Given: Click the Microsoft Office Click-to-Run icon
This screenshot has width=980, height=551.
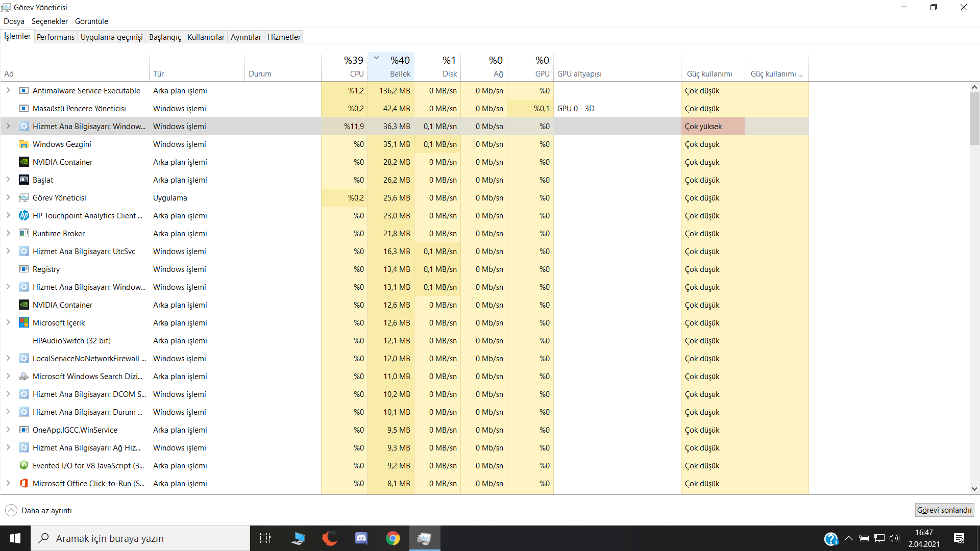Looking at the screenshot, I should (x=23, y=483).
